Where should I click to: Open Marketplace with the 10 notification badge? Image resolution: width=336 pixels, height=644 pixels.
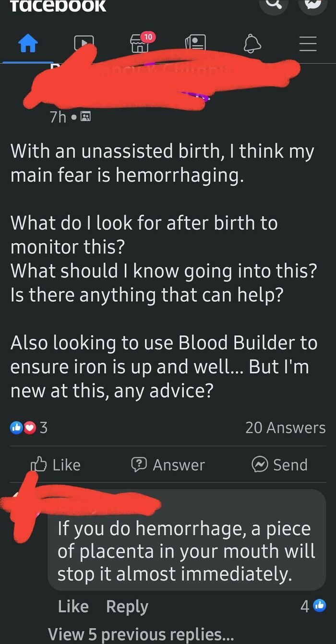tap(139, 44)
